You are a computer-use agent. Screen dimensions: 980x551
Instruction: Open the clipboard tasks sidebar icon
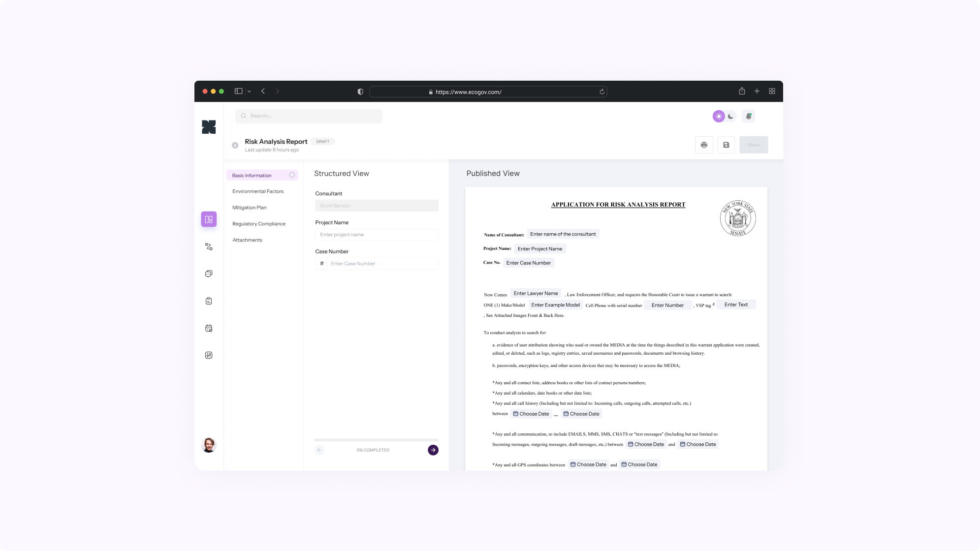(x=209, y=301)
